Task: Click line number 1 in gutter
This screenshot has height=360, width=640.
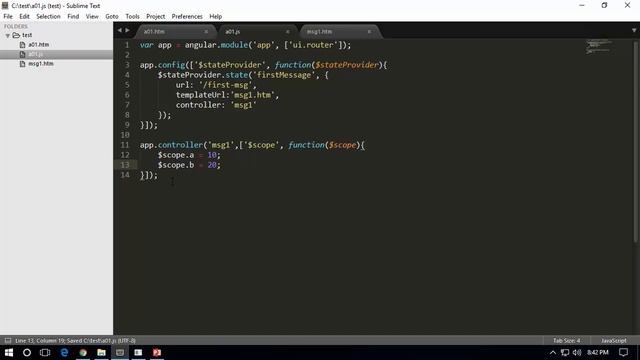Action: pyautogui.click(x=127, y=45)
